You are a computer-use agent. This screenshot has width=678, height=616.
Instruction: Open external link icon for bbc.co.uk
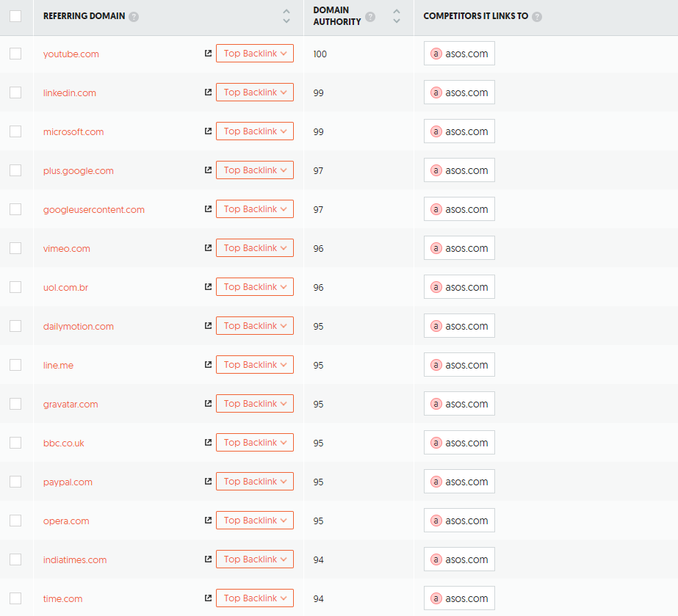[208, 442]
